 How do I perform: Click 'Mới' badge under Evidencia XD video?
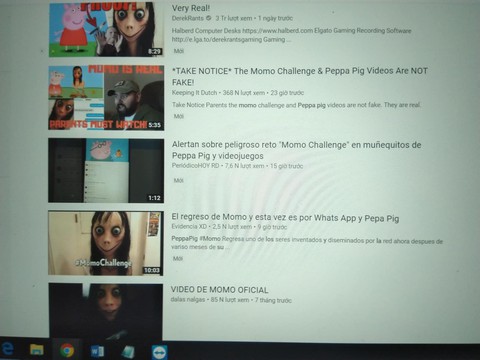tap(178, 258)
